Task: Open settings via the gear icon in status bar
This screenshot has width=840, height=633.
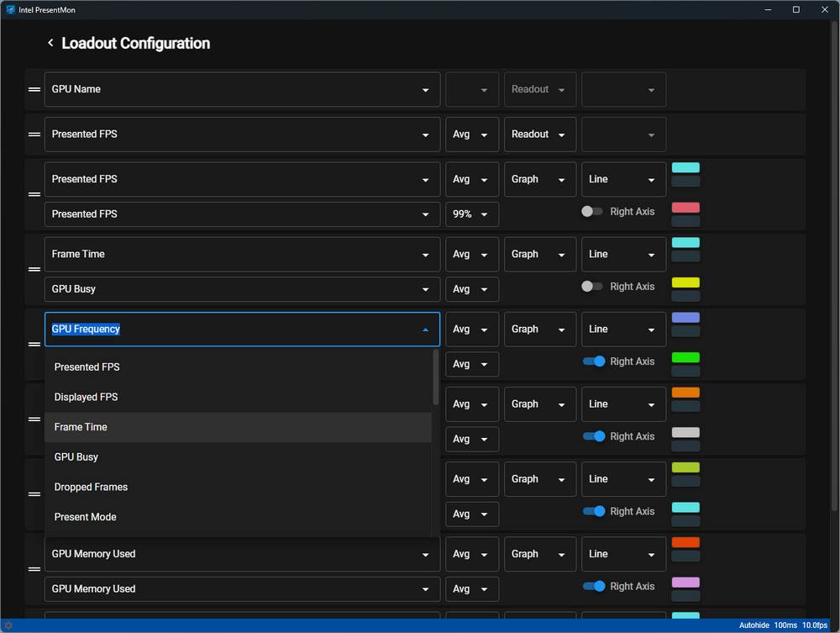Action: pos(10,625)
